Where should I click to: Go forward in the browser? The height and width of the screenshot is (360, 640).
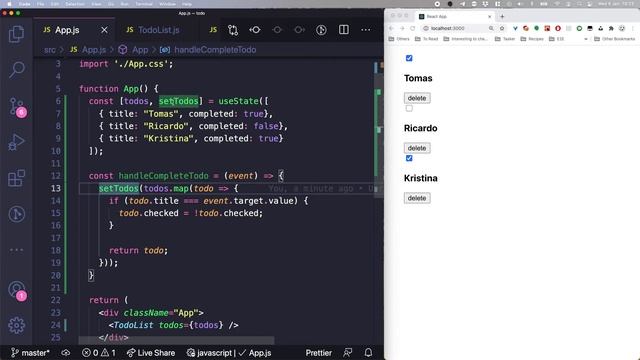(x=402, y=28)
